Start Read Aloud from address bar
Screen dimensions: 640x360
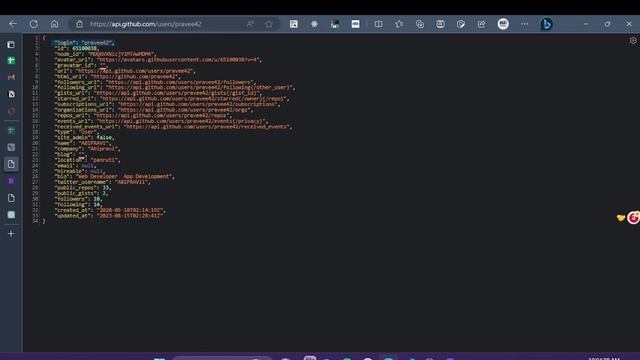pos(250,24)
